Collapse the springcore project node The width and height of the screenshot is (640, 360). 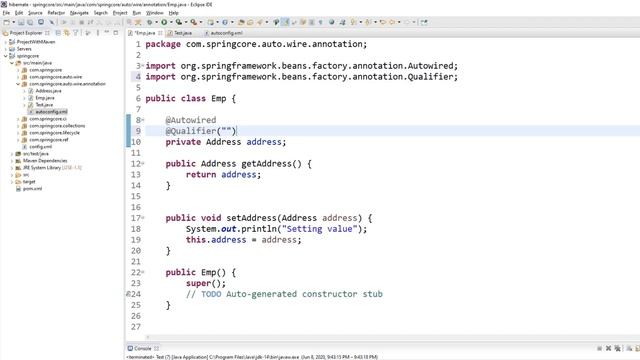coord(5,56)
